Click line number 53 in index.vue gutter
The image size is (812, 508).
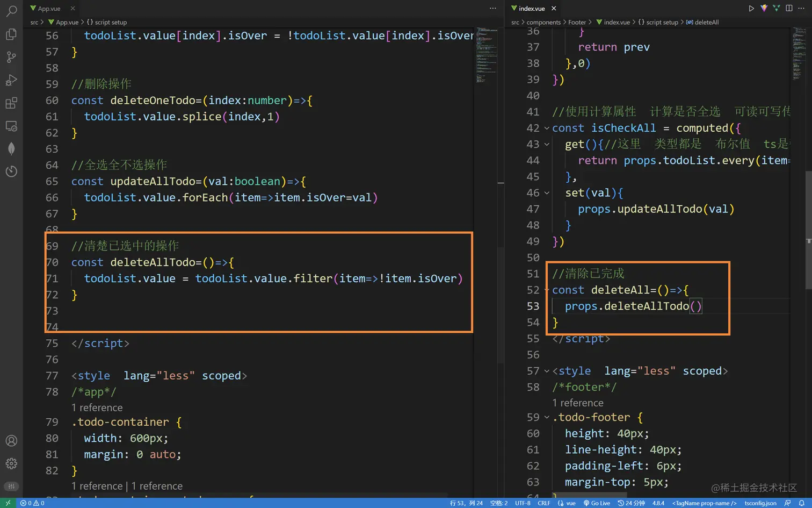click(533, 306)
